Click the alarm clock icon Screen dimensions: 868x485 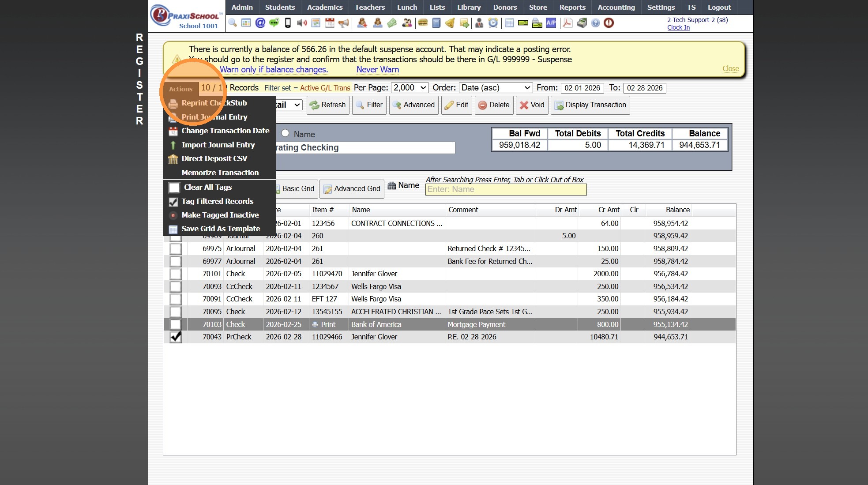493,23
